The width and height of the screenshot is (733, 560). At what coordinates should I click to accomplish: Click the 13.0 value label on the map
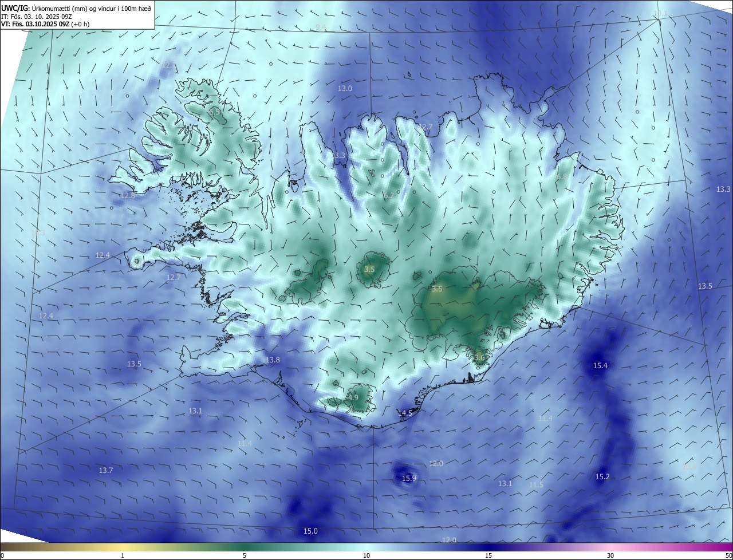coord(345,89)
